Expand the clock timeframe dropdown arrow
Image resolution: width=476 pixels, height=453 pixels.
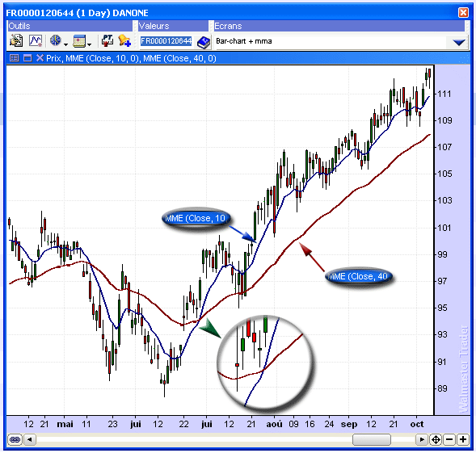click(x=65, y=44)
